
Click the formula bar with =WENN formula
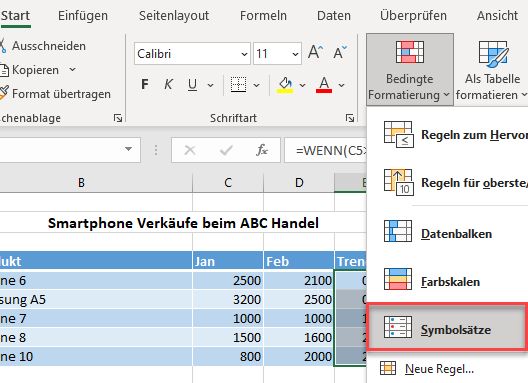(326, 150)
